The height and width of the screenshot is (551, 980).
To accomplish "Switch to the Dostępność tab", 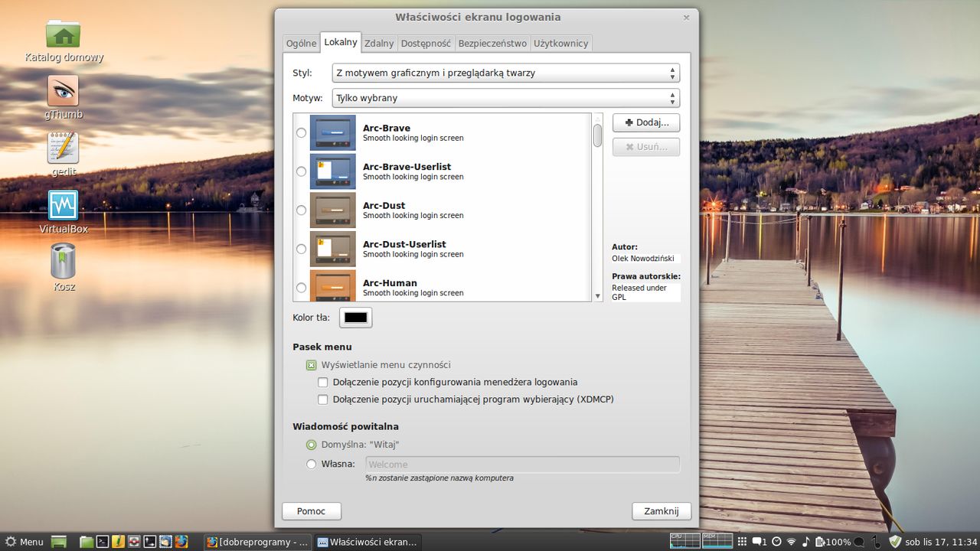I will (426, 44).
